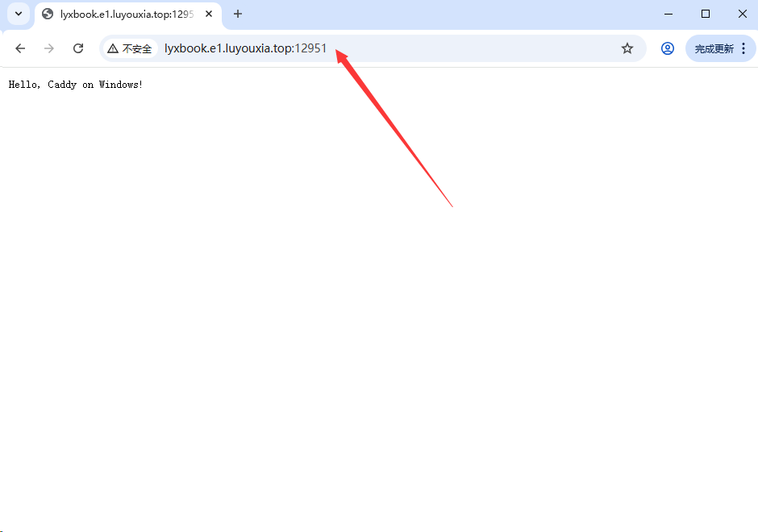This screenshot has width=758, height=532.
Task: Open the tab search chevron
Action: (18, 14)
